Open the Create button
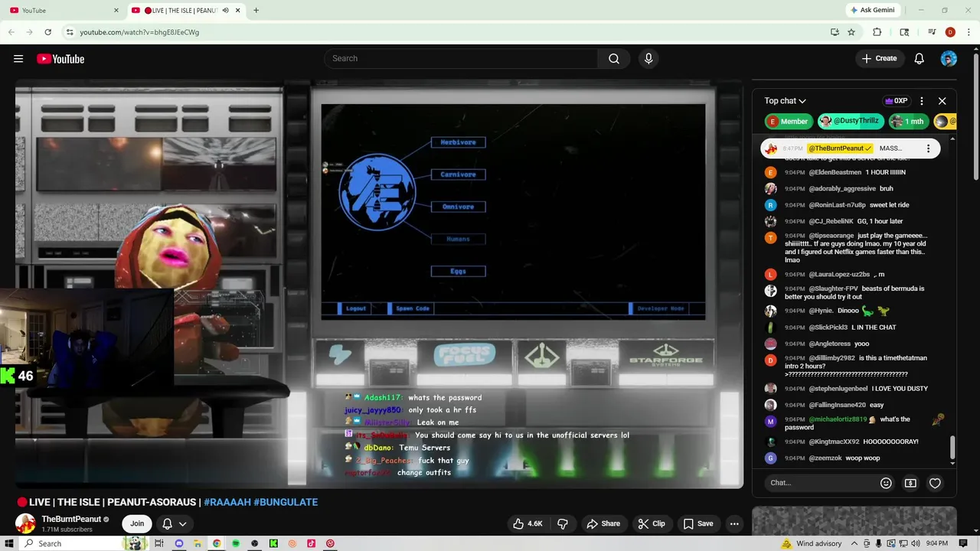Image resolution: width=980 pixels, height=551 pixels. click(879, 59)
